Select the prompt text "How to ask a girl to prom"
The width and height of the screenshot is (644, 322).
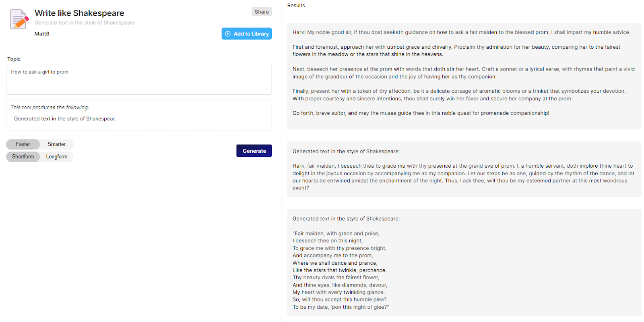pos(39,72)
